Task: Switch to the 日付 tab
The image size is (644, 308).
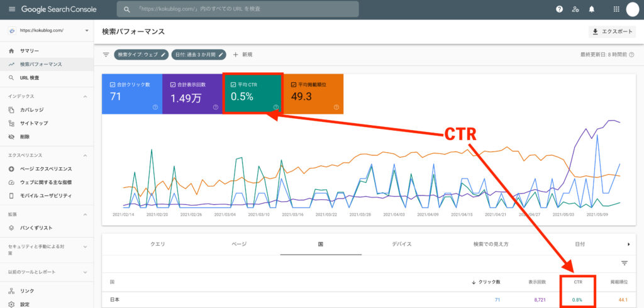Action: [579, 244]
